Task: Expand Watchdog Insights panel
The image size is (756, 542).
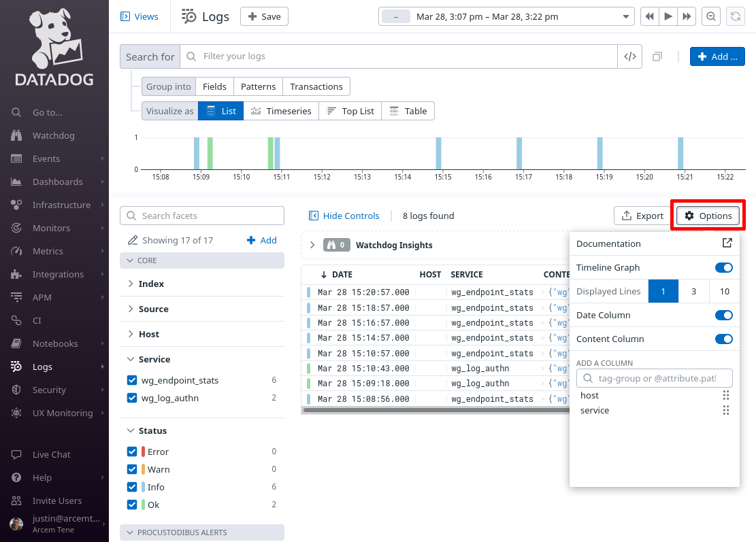Action: coord(312,245)
